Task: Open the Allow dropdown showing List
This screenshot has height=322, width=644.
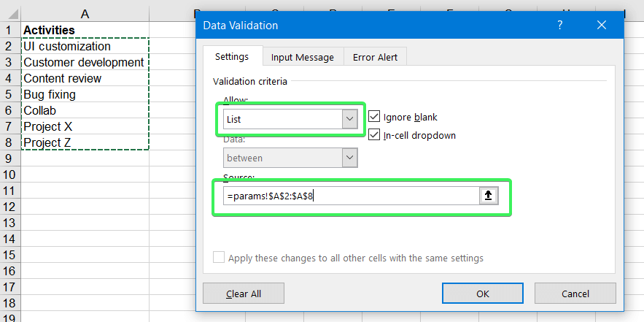Action: coord(350,118)
